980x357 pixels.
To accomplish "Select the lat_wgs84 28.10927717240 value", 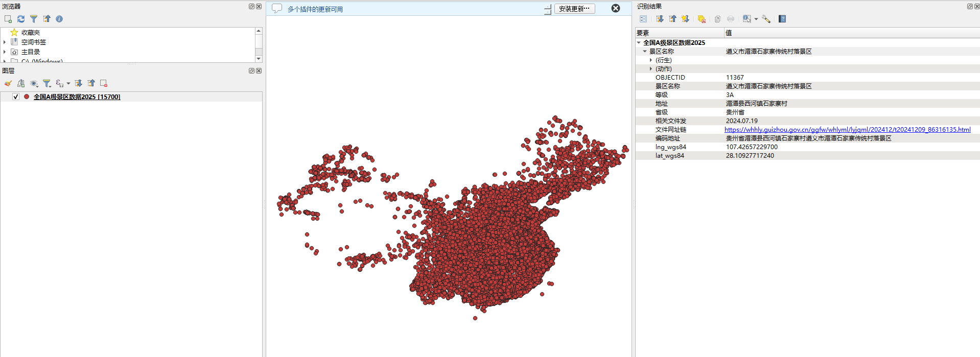I will pyautogui.click(x=750, y=156).
